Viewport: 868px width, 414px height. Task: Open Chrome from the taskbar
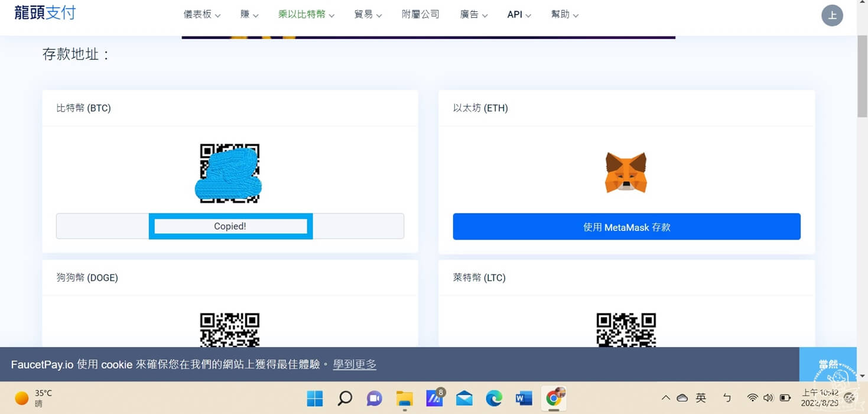pos(554,398)
